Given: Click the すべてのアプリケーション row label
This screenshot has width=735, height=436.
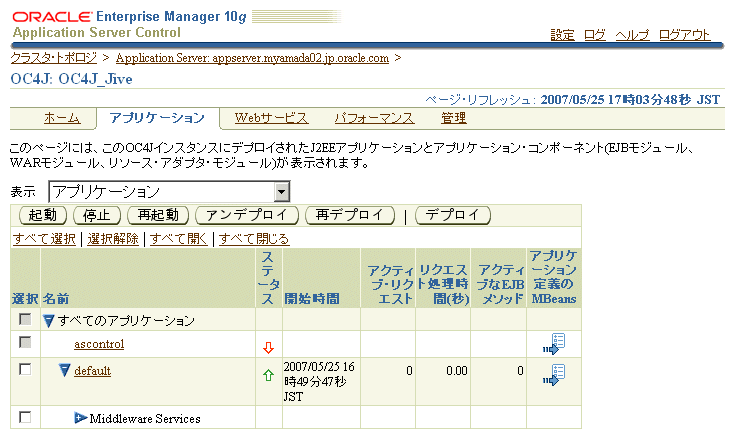Looking at the screenshot, I should pos(126,321).
